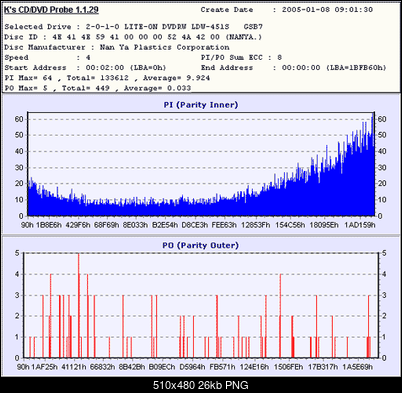Click PI x-axis label 1B8E6h
This screenshot has width=402, height=393.
point(49,225)
